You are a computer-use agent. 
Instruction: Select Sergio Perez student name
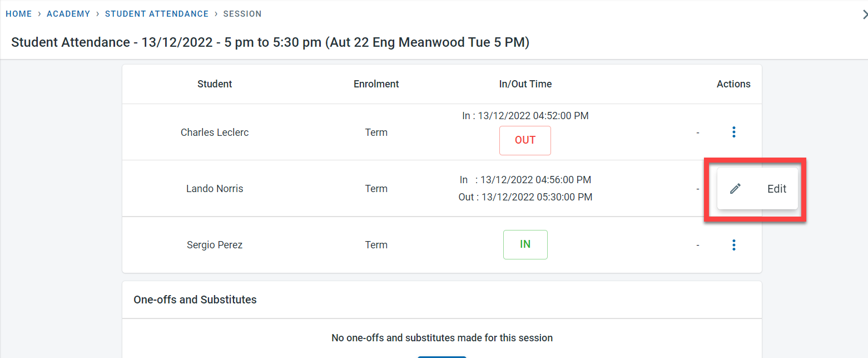click(x=215, y=245)
